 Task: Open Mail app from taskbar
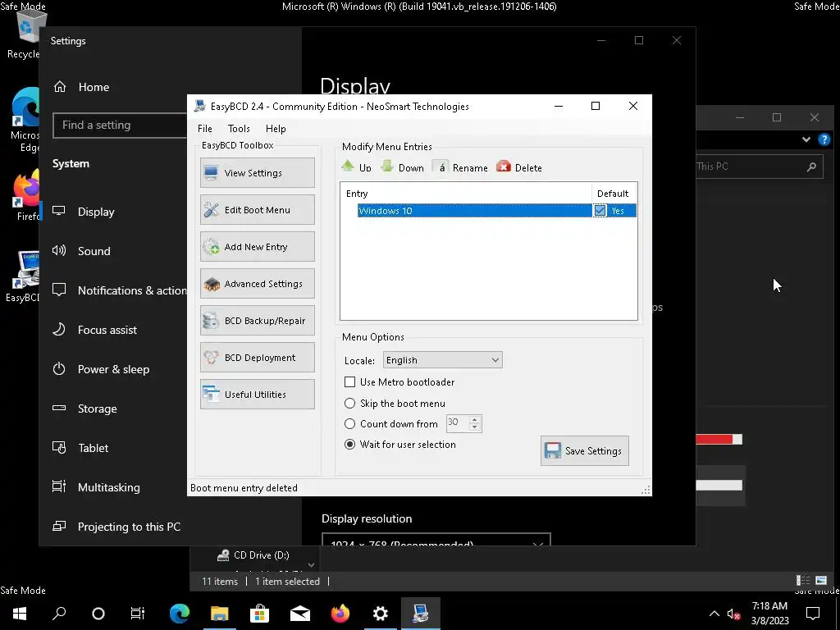pyautogui.click(x=299, y=613)
